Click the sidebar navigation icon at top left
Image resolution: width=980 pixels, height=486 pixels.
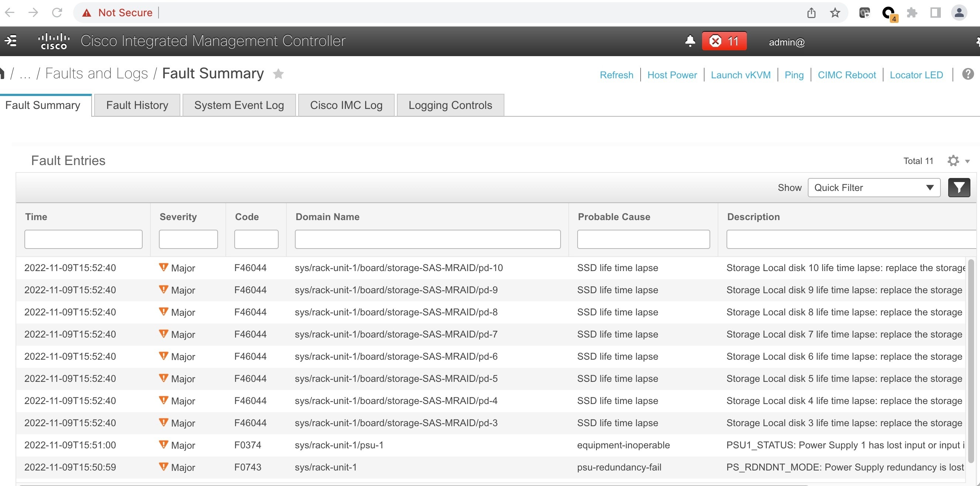click(x=11, y=41)
